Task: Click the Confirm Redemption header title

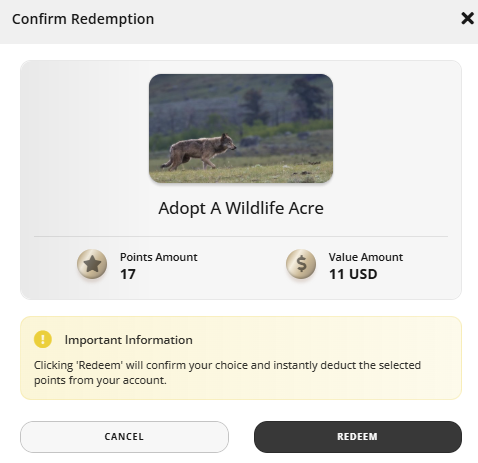Action: pos(83,19)
